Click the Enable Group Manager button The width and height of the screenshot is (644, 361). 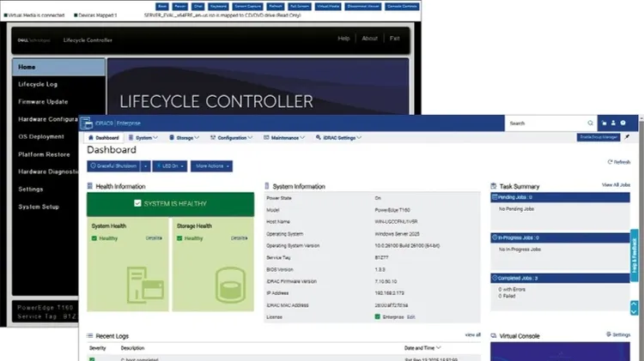coord(597,137)
